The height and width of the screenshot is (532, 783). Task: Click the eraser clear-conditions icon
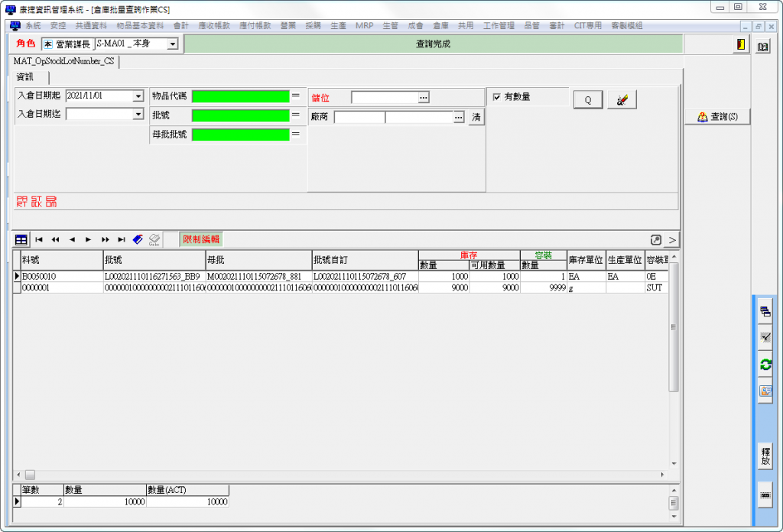point(622,99)
